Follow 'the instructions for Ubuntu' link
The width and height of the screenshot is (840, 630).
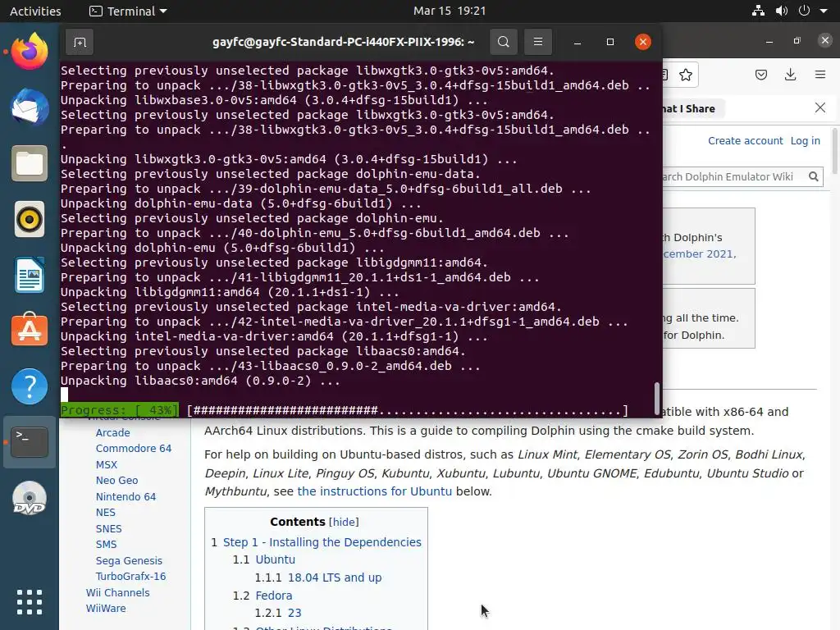(374, 491)
